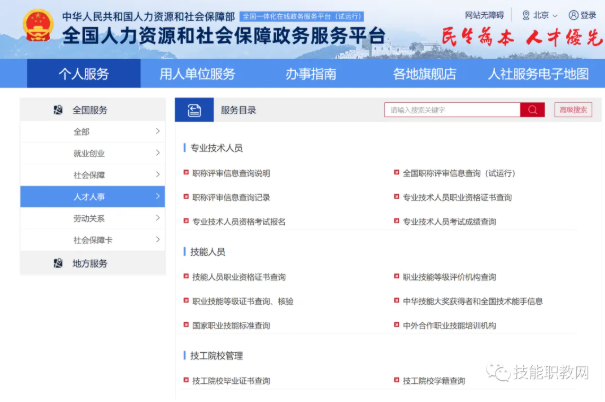Click the 网站无障碍 link
The height and width of the screenshot is (402, 605).
tap(484, 15)
